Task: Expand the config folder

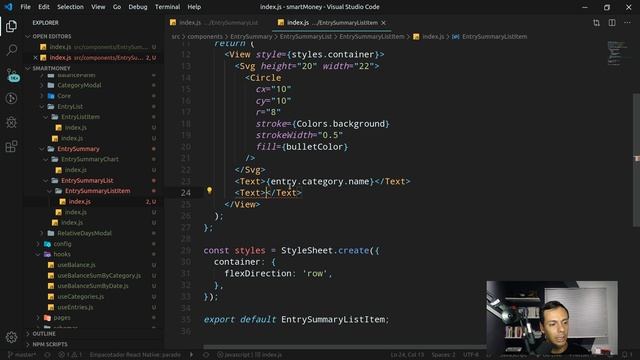Action: pyautogui.click(x=94, y=244)
